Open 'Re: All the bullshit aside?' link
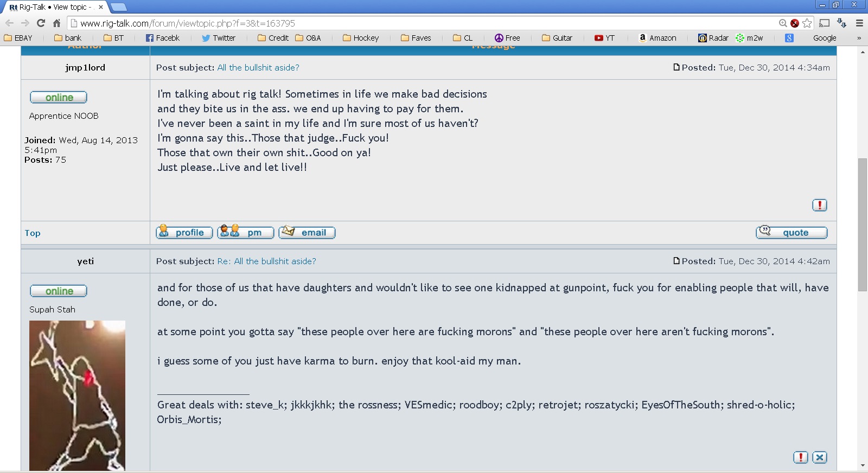 pyautogui.click(x=266, y=261)
